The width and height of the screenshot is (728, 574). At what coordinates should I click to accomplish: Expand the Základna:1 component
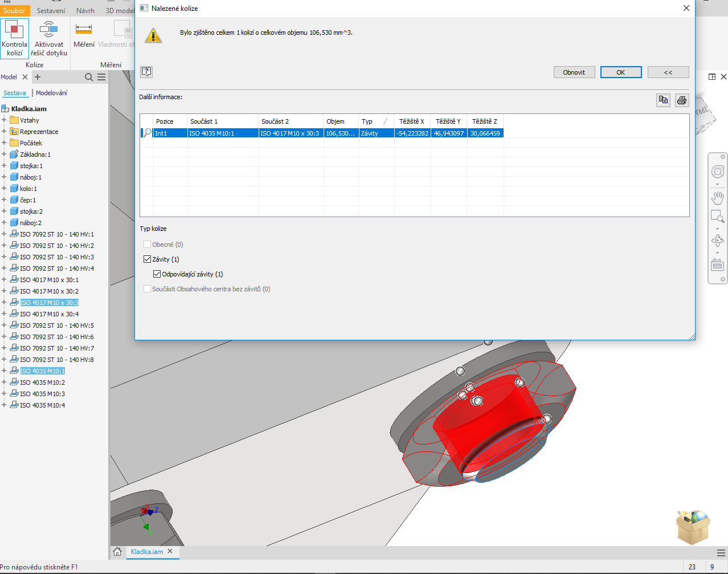tap(4, 154)
